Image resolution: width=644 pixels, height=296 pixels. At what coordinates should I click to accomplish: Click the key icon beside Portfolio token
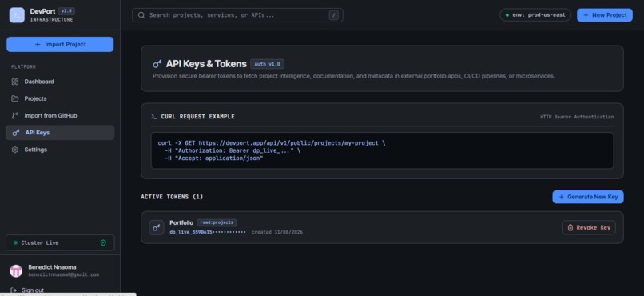tap(156, 227)
